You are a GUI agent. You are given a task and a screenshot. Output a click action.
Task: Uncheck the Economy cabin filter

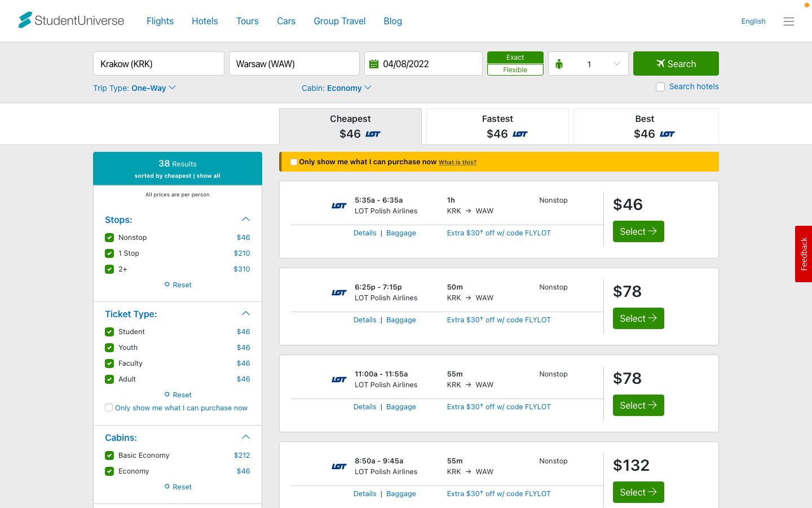(109, 471)
